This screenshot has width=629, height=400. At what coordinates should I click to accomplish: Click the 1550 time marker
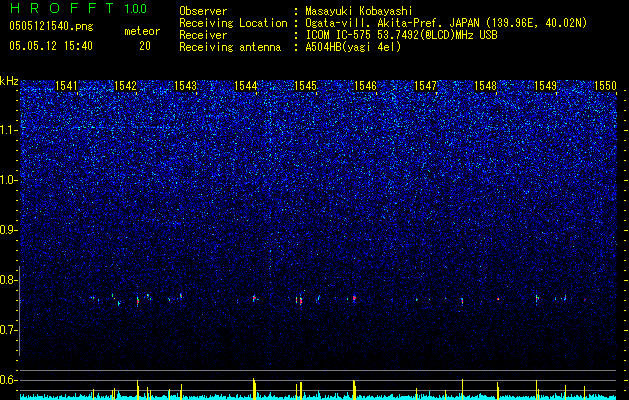605,86
